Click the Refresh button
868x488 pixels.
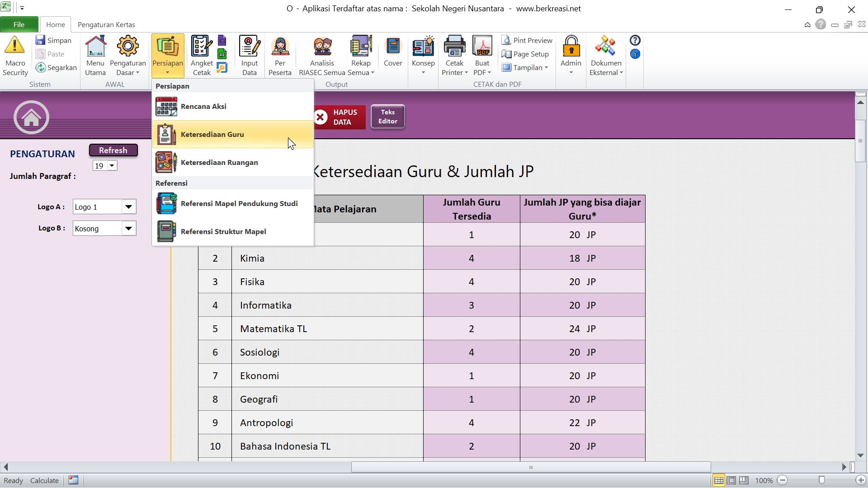coord(113,150)
